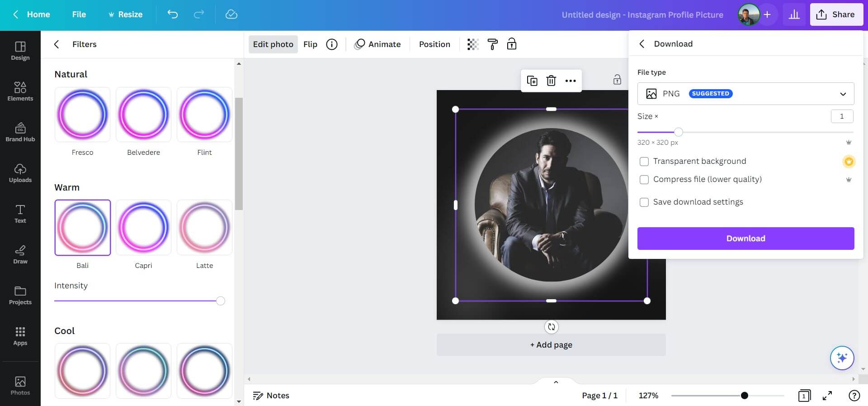This screenshot has width=868, height=406.
Task: Open the Text sidebar panel
Action: click(20, 214)
